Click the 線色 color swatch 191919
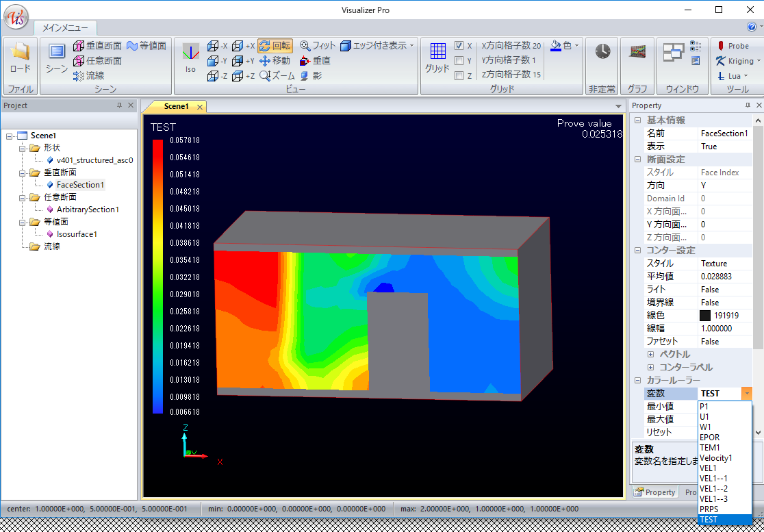This screenshot has height=532, width=764. (704, 316)
